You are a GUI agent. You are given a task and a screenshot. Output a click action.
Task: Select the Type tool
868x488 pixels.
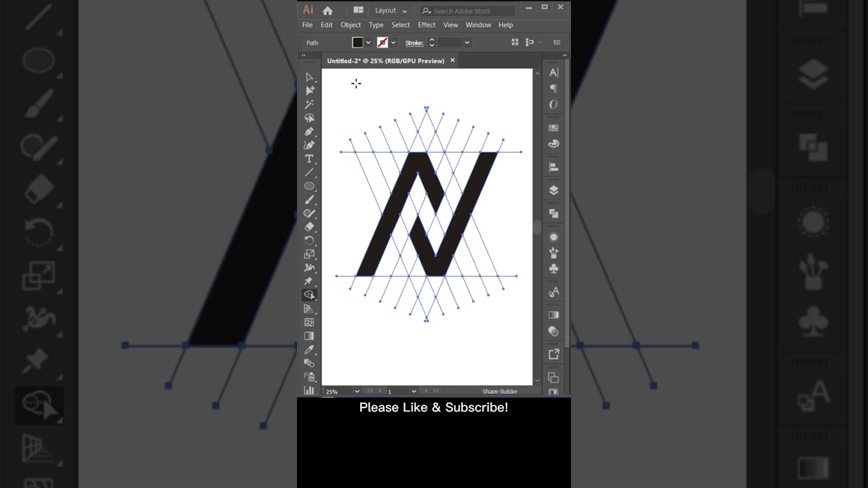pyautogui.click(x=309, y=159)
